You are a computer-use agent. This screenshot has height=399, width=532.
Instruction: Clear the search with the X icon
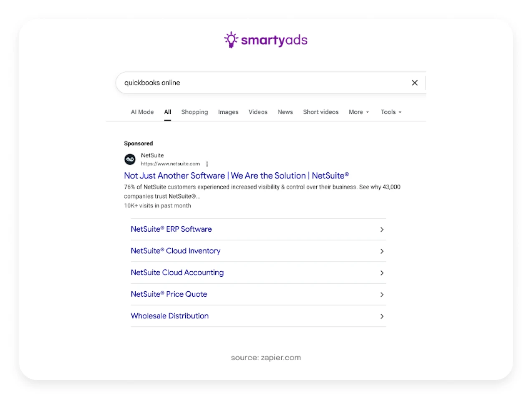(x=414, y=83)
